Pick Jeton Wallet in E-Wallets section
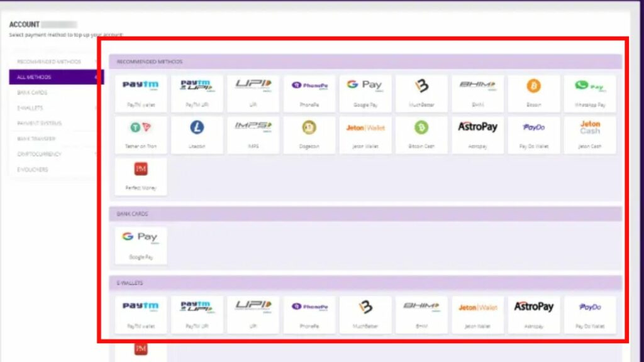Screen dimensions: 644x362 pyautogui.click(x=478, y=315)
